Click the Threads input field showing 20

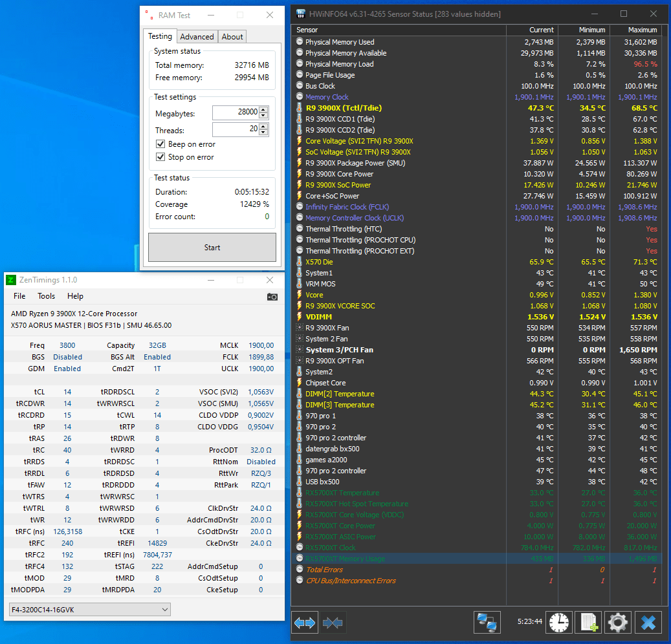pos(236,129)
